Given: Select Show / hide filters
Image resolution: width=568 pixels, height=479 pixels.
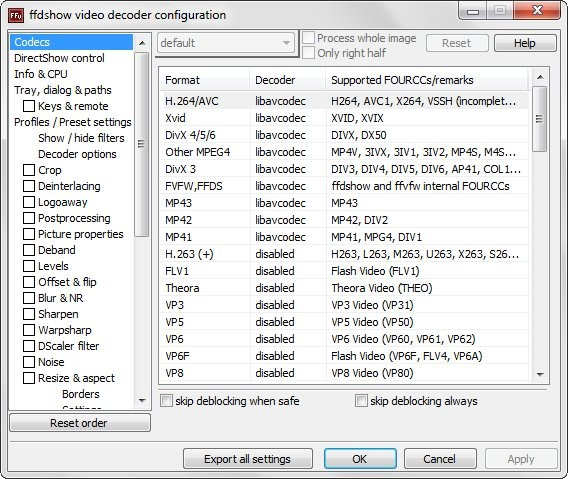Looking at the screenshot, I should (x=81, y=138).
